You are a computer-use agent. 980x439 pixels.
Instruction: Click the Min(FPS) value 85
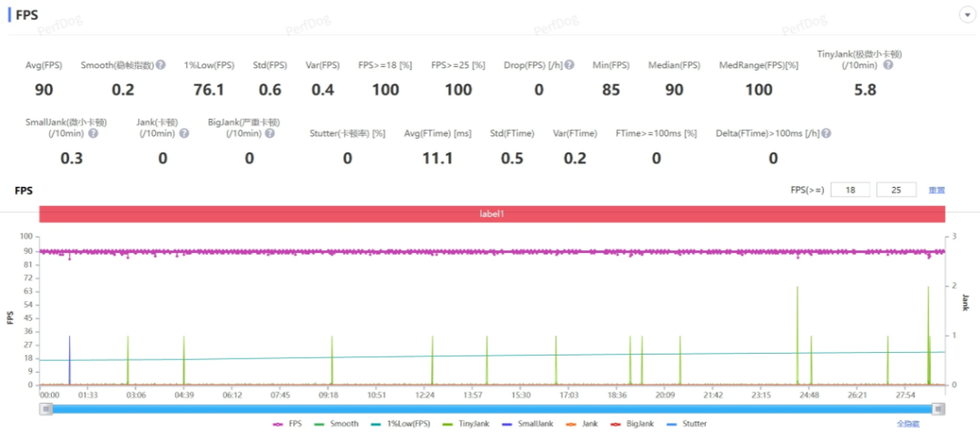pos(612,90)
